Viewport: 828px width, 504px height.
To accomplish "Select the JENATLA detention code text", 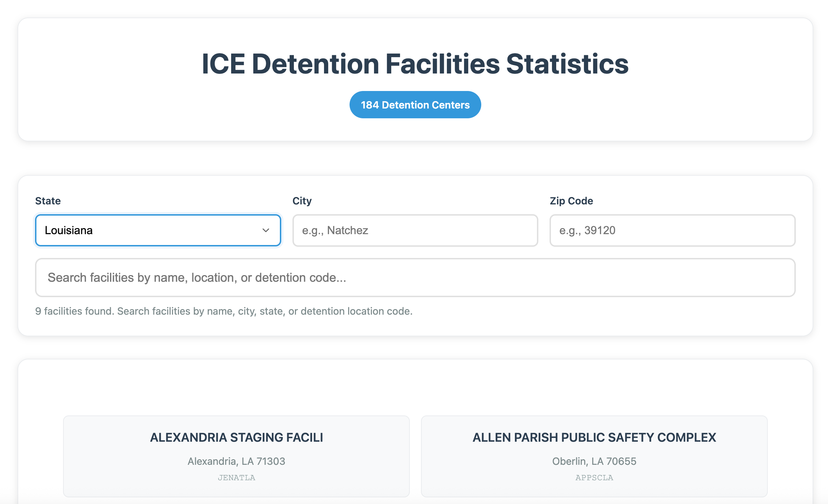I will click(236, 477).
